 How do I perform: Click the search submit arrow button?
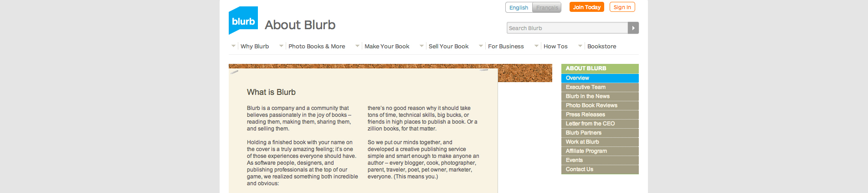click(x=633, y=28)
